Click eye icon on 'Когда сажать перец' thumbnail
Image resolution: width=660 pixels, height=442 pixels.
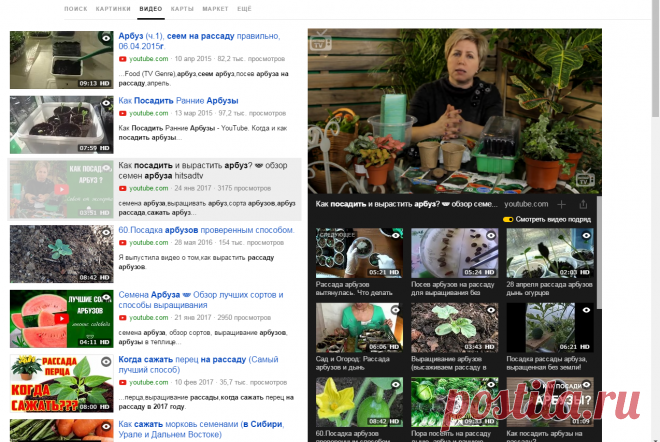(106, 362)
